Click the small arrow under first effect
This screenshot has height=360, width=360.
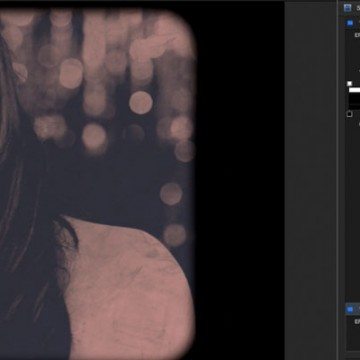pos(359,71)
